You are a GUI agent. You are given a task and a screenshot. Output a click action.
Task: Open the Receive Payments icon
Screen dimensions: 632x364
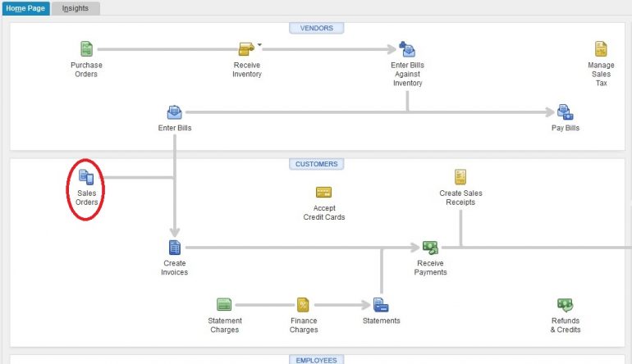[x=430, y=247]
